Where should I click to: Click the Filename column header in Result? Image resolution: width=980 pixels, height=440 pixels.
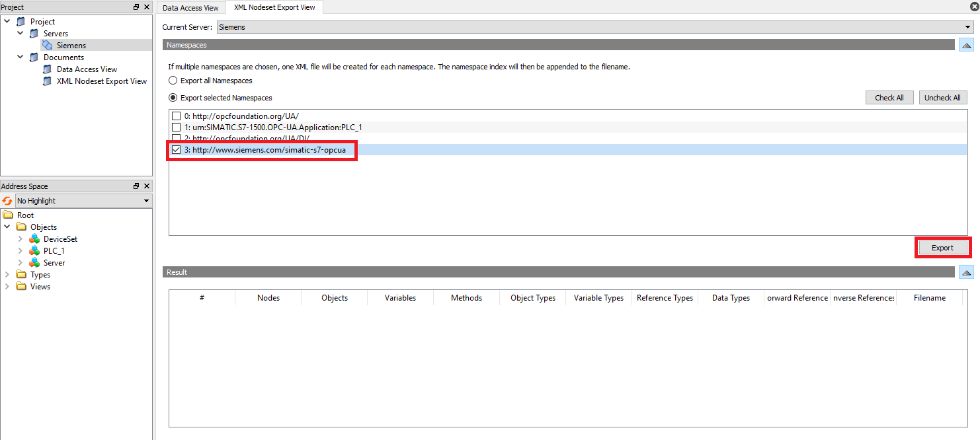929,298
